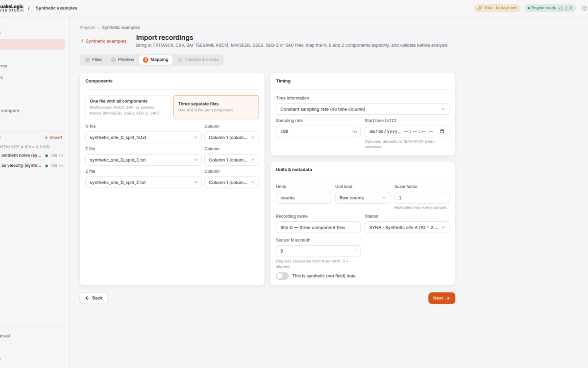Click the checkmark icon on the Files step
Viewport: 588px width, 368px height.
tap(87, 60)
